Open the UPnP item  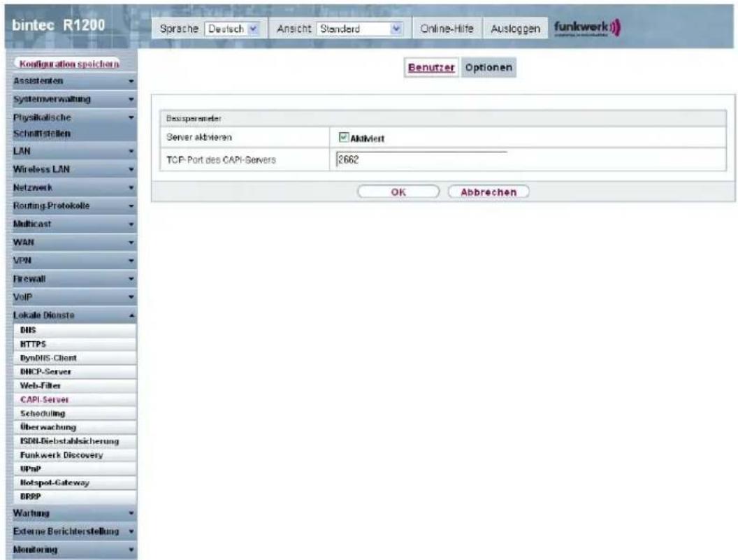click(x=75, y=469)
